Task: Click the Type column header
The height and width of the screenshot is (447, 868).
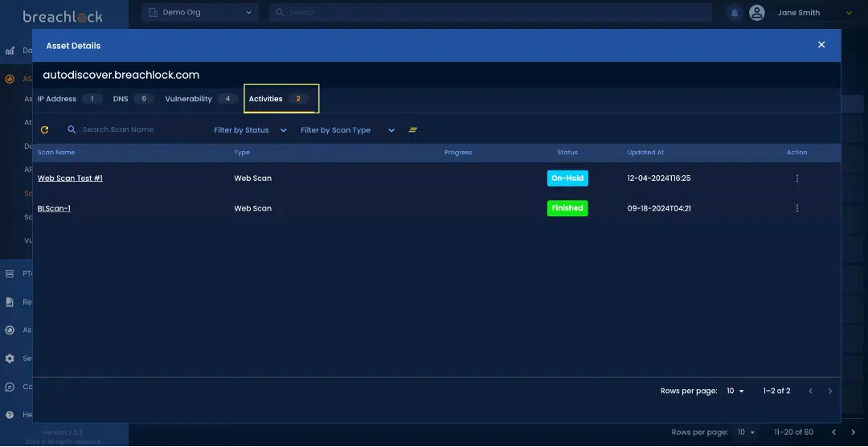Action: click(242, 152)
